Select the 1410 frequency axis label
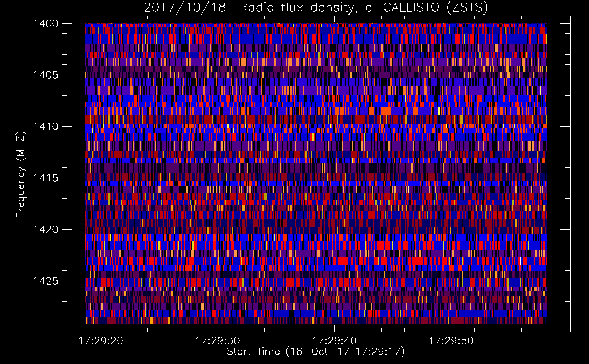589x364 pixels. pyautogui.click(x=46, y=127)
